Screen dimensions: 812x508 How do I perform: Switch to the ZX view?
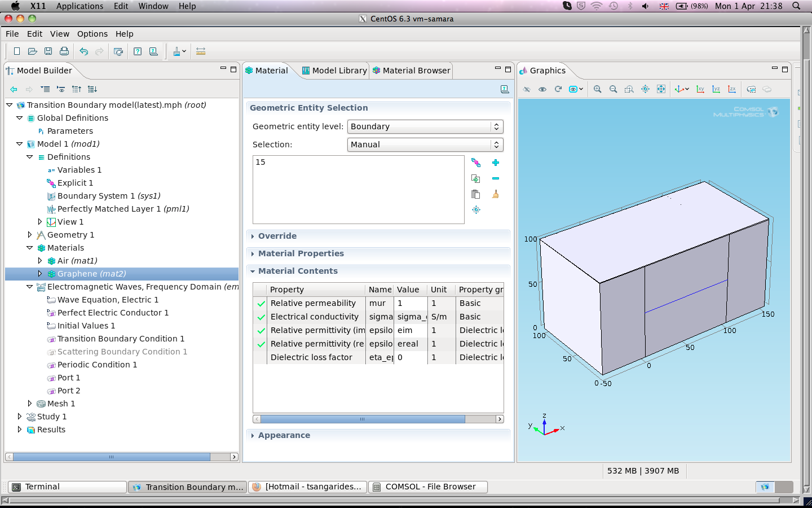click(732, 89)
